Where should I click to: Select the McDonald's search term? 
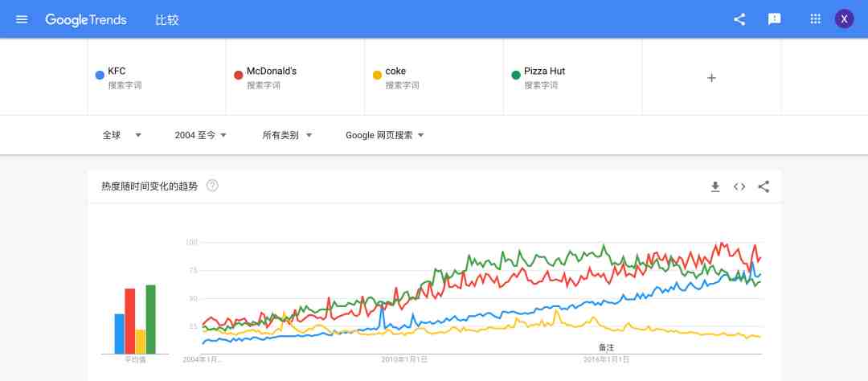295,77
